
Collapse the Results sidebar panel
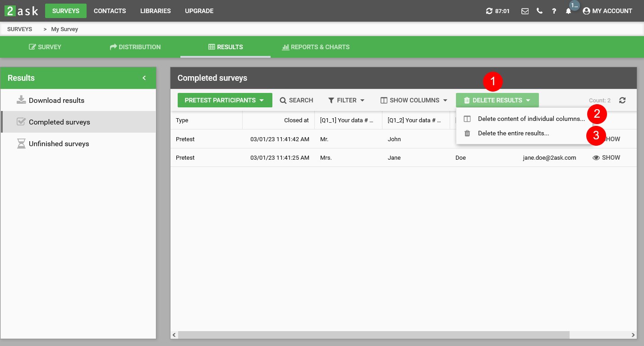click(144, 78)
